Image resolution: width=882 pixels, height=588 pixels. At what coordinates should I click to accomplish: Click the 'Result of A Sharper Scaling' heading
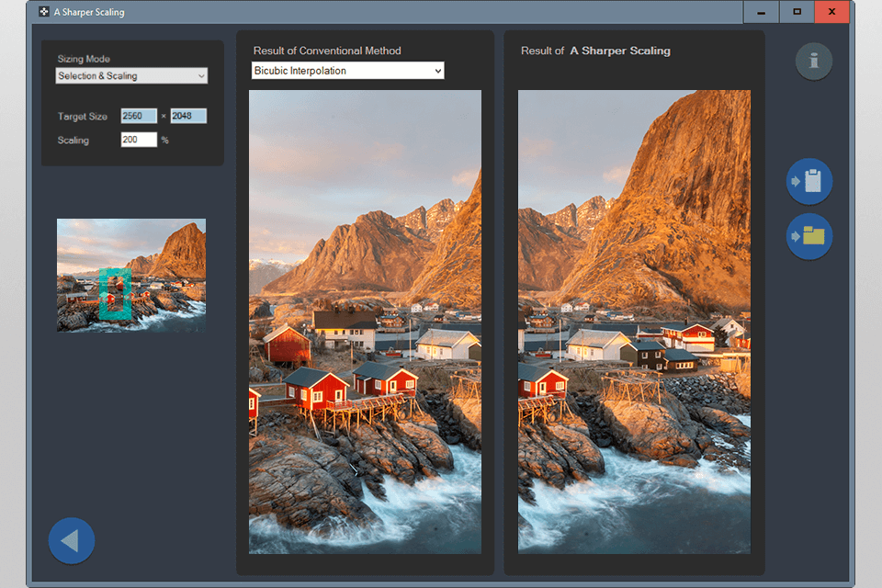click(595, 51)
